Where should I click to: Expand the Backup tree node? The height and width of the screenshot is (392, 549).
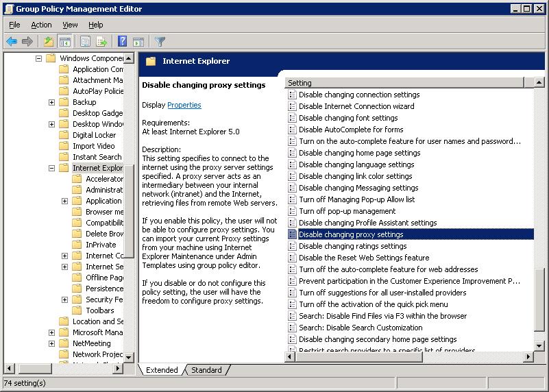click(51, 102)
